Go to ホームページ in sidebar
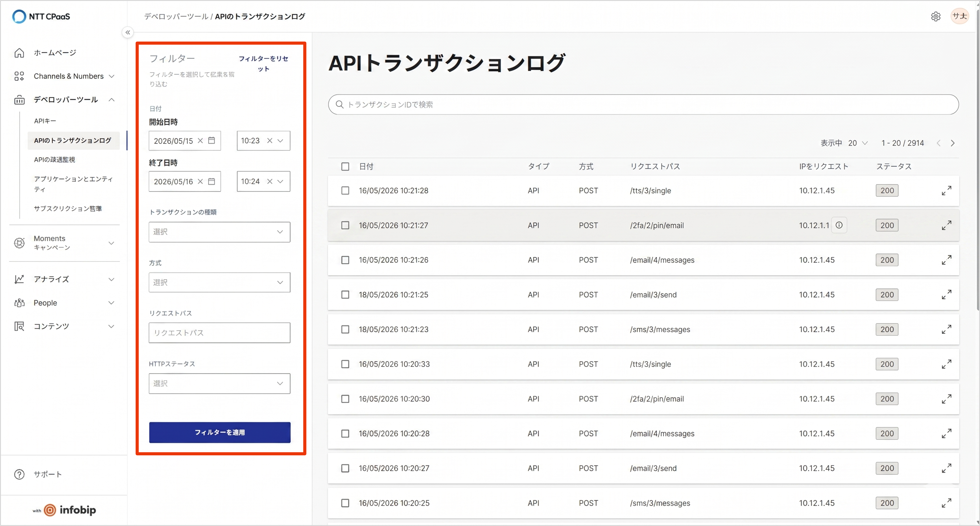The image size is (980, 526). pos(55,53)
